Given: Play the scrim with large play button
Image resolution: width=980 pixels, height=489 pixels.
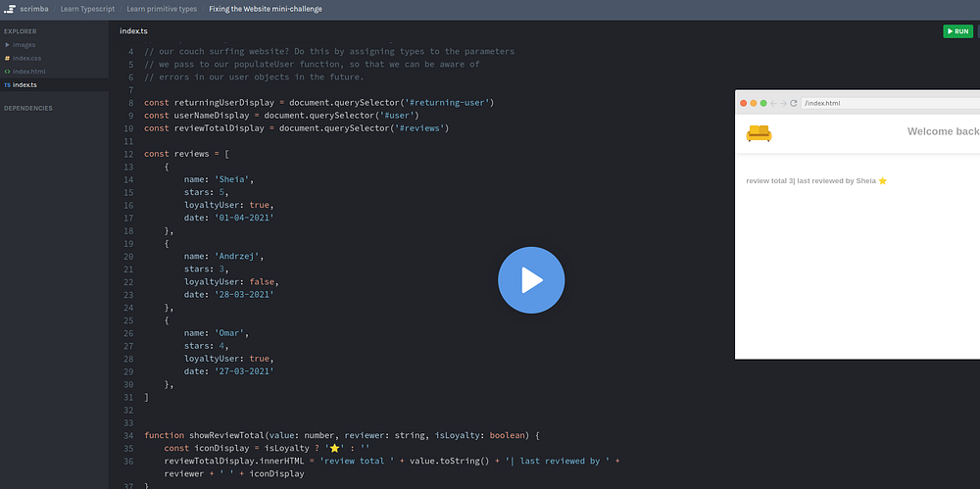Looking at the screenshot, I should 531,280.
